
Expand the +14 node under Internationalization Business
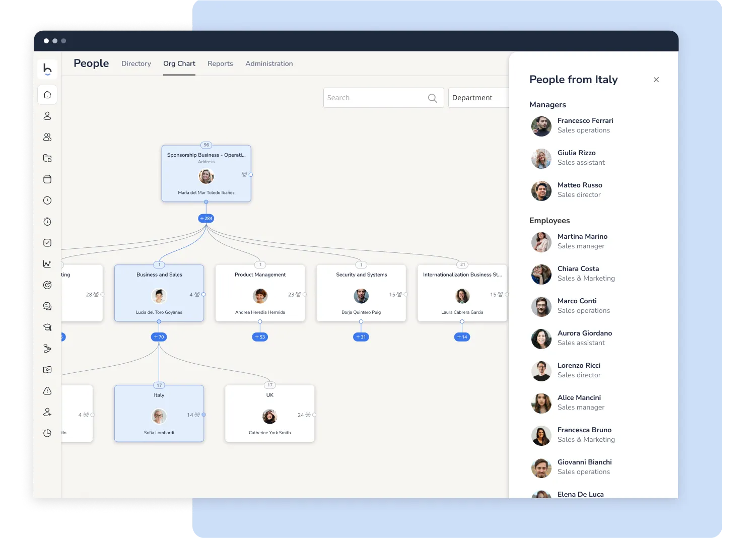click(462, 337)
